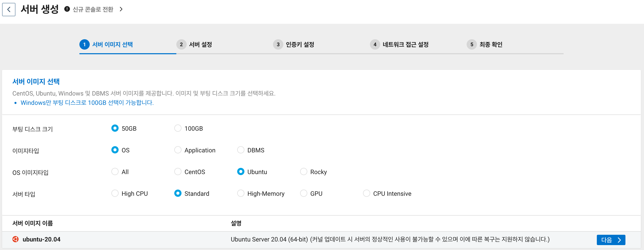Choose All for OS image type
This screenshot has height=250, width=644.
pyautogui.click(x=115, y=171)
